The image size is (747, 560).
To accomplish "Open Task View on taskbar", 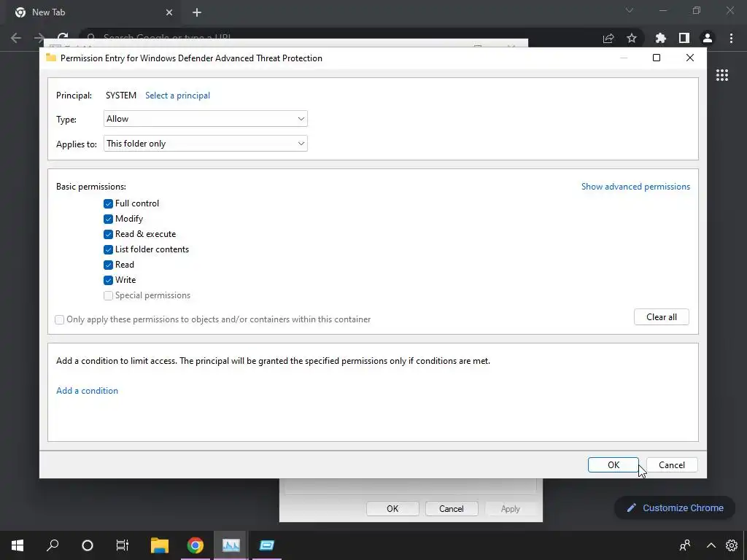I will point(123,545).
